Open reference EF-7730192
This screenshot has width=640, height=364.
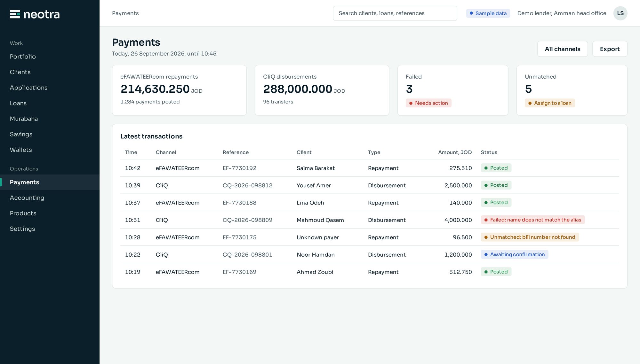239,168
